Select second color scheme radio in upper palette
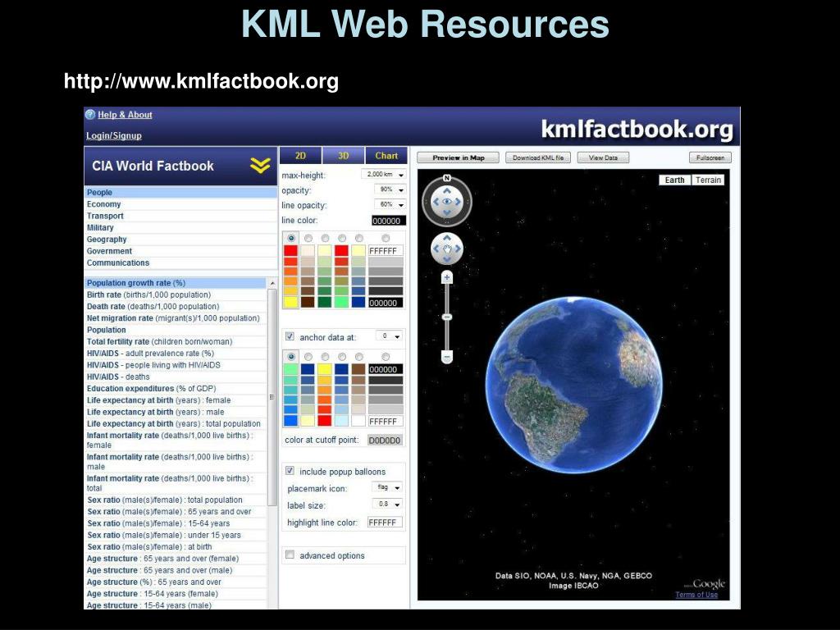Image resolution: width=840 pixels, height=630 pixels. [x=308, y=238]
